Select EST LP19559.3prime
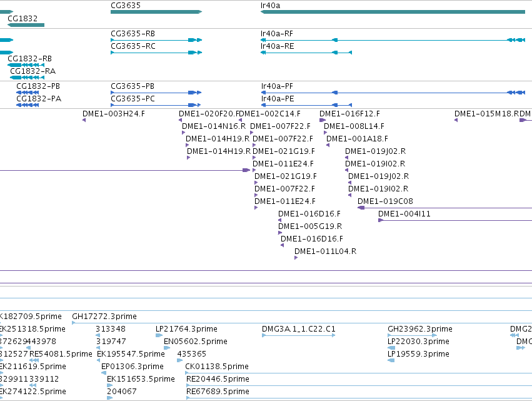The image size is (532, 401). click(x=418, y=354)
